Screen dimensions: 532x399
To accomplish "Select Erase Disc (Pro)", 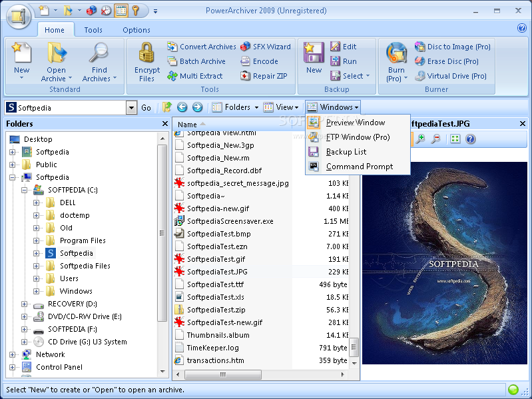I will (x=447, y=61).
